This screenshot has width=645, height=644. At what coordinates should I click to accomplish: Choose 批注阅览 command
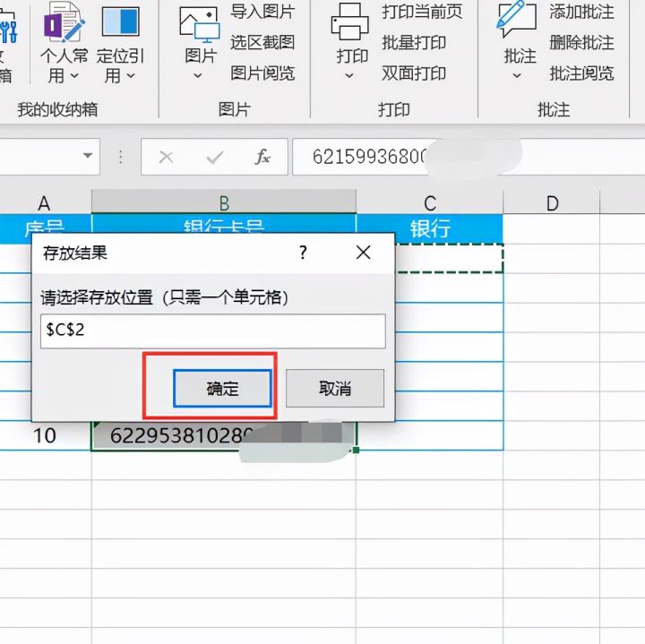point(581,73)
